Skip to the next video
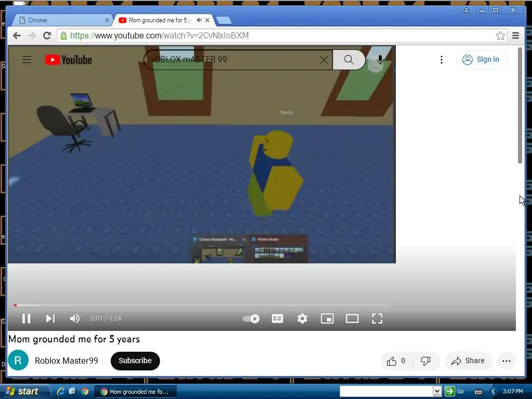Image resolution: width=532 pixels, height=399 pixels. click(50, 318)
